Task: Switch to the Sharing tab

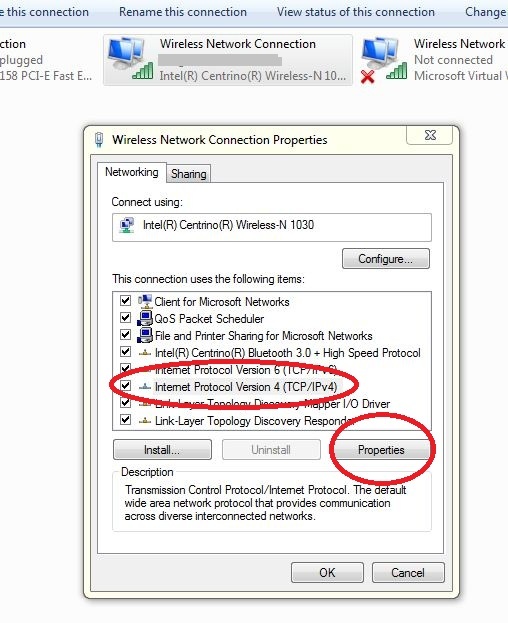Action: [189, 174]
